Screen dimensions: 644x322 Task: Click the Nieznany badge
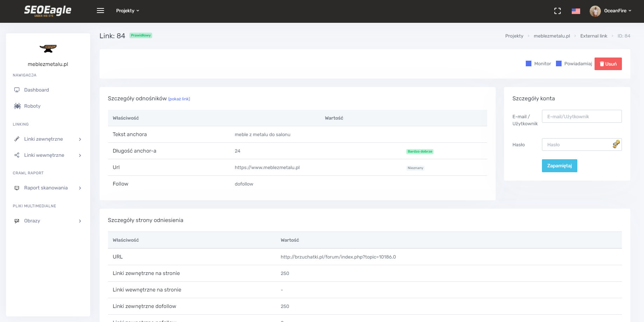click(x=415, y=168)
